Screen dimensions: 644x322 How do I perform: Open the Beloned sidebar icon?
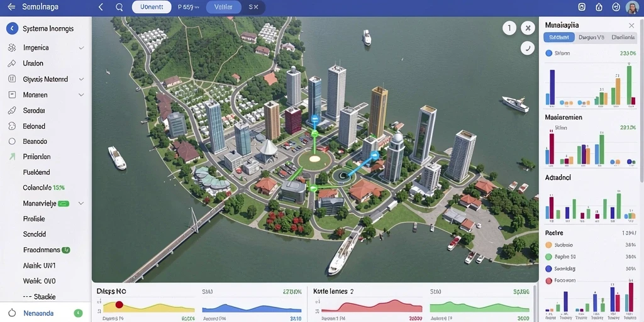point(12,126)
